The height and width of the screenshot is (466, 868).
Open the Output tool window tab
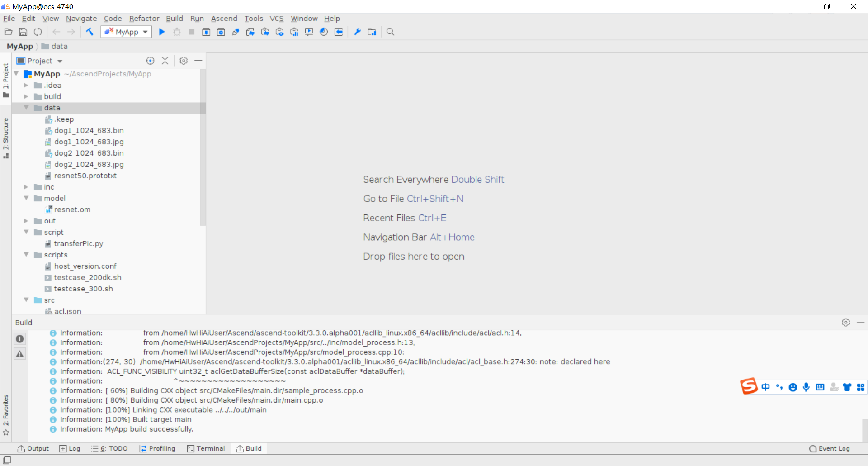point(33,448)
